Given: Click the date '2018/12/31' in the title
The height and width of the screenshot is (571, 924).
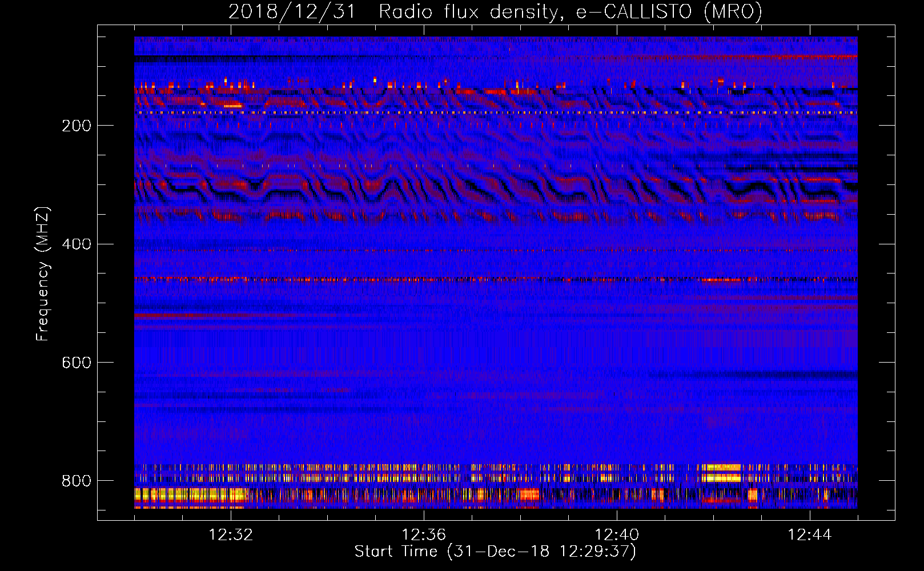Looking at the screenshot, I should point(292,12).
